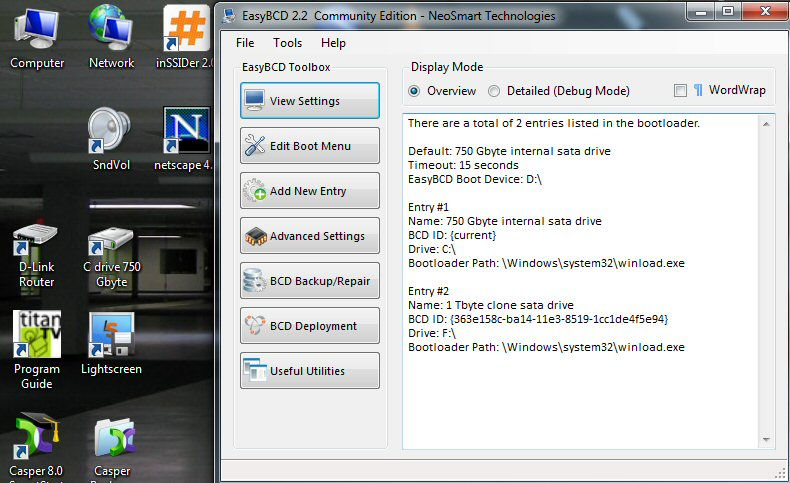Click the window resize grip in status bar

click(x=780, y=472)
